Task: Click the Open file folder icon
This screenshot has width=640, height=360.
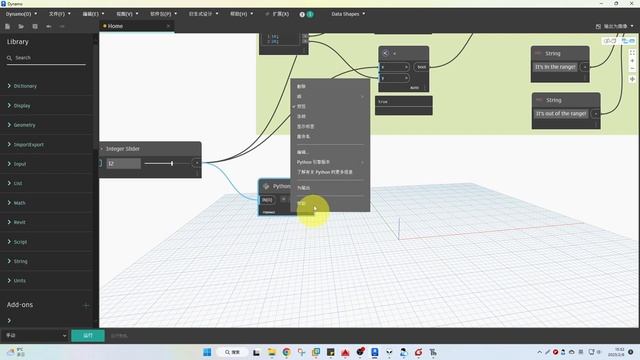Action: pyautogui.click(x=21, y=27)
